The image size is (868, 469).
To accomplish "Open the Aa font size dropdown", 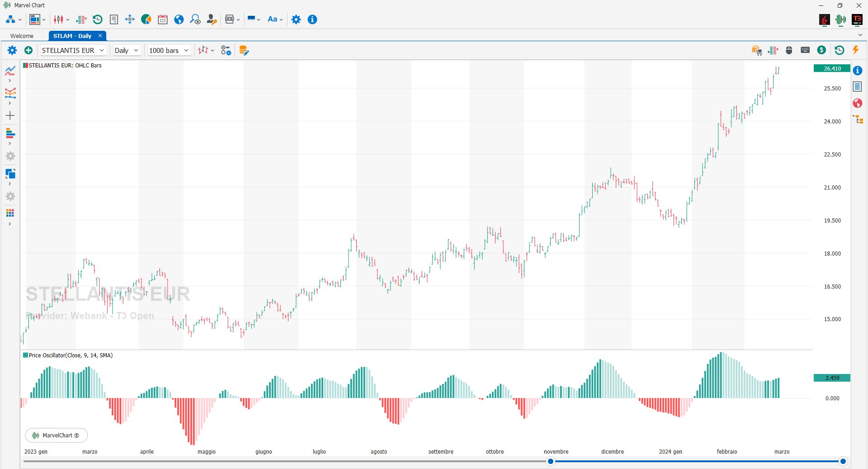I will click(275, 19).
